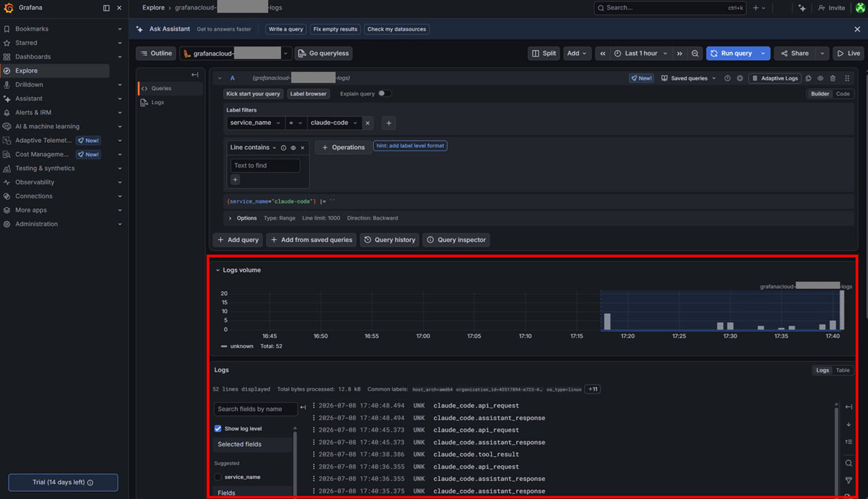Check the service_name suggested field checkbox
The height and width of the screenshot is (499, 868).
[218, 477]
